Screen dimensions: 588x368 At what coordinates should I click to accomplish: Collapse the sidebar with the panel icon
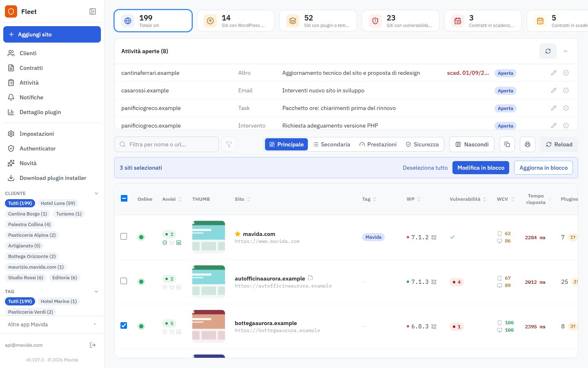pyautogui.click(x=93, y=11)
